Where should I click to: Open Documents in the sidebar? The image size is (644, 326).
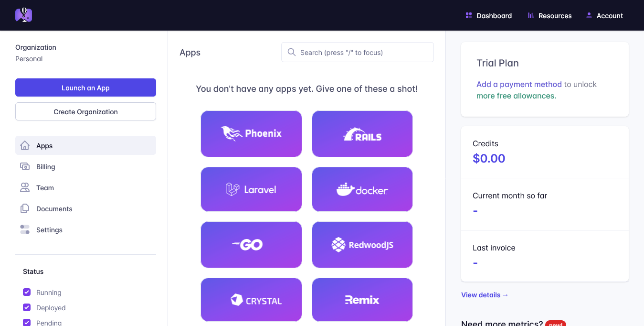click(85, 208)
